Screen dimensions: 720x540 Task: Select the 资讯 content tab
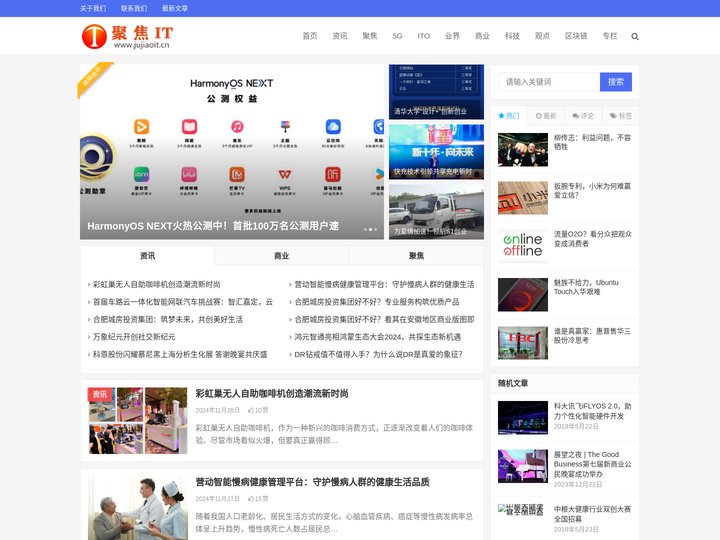tap(147, 256)
